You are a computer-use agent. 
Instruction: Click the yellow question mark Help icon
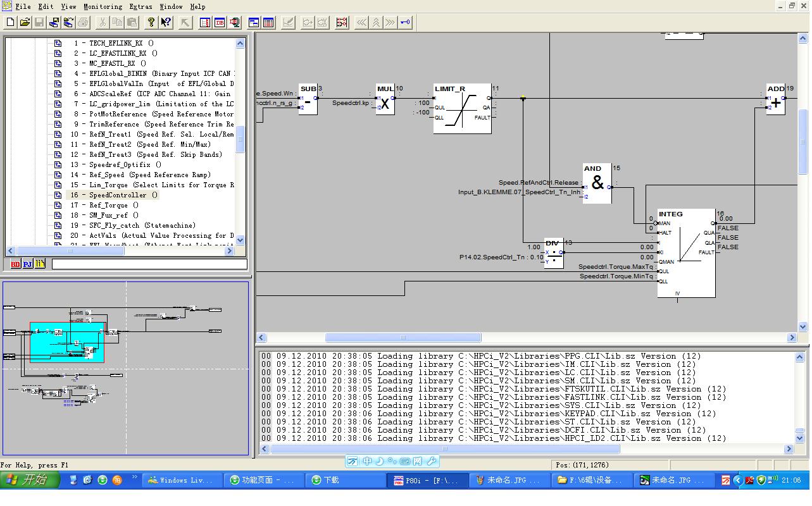(x=151, y=22)
